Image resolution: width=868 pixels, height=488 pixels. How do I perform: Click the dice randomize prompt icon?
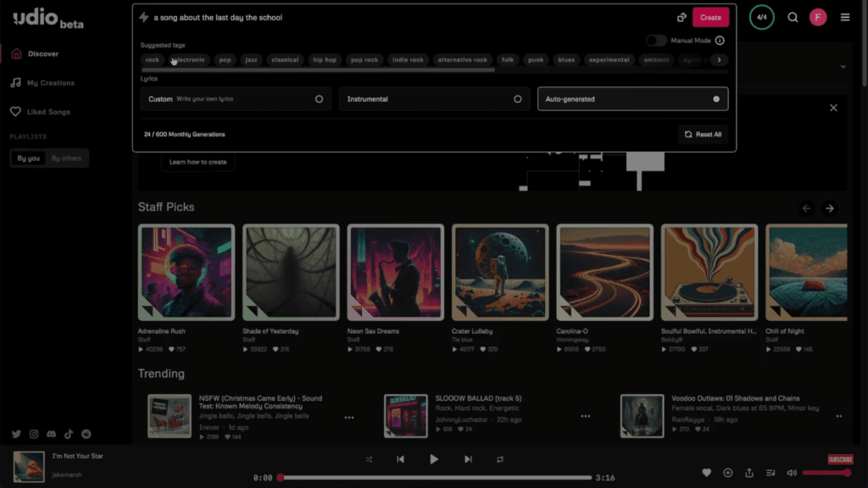682,17
